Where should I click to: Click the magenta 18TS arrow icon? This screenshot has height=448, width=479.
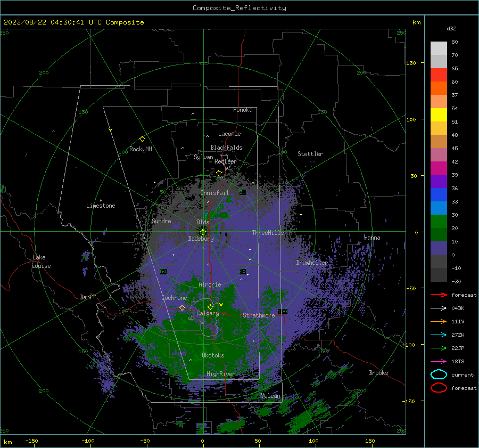coord(439,361)
